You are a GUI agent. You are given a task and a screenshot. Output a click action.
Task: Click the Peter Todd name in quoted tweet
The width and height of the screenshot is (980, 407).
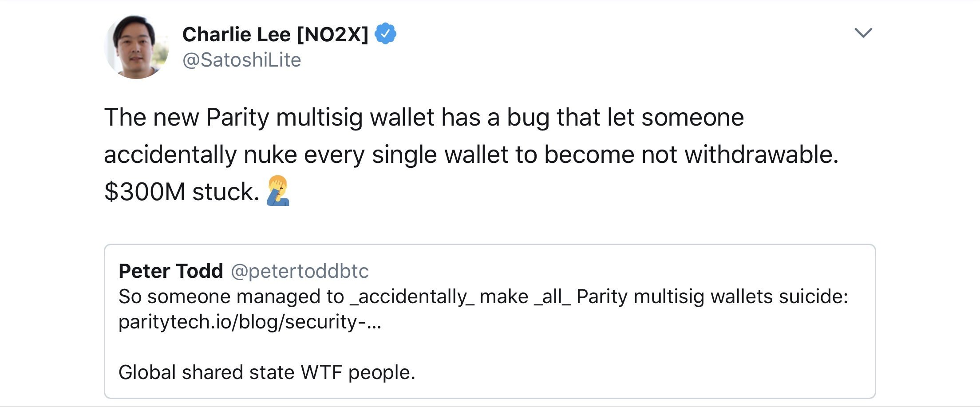pos(170,271)
